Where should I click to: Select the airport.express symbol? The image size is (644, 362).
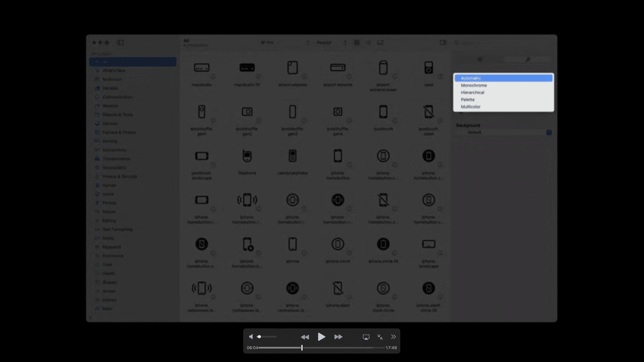point(292,68)
